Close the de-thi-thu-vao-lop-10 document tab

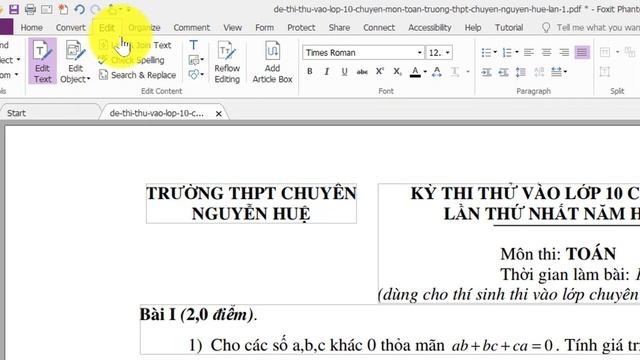click(218, 114)
